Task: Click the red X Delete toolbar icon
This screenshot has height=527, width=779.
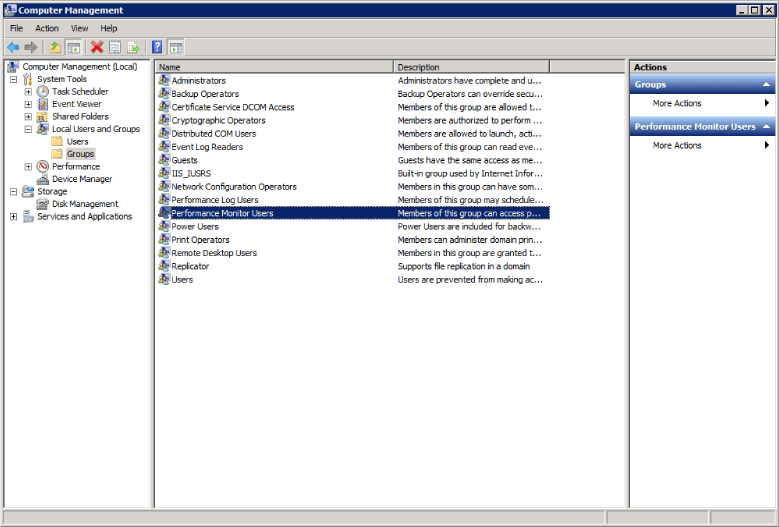Action: tap(97, 48)
